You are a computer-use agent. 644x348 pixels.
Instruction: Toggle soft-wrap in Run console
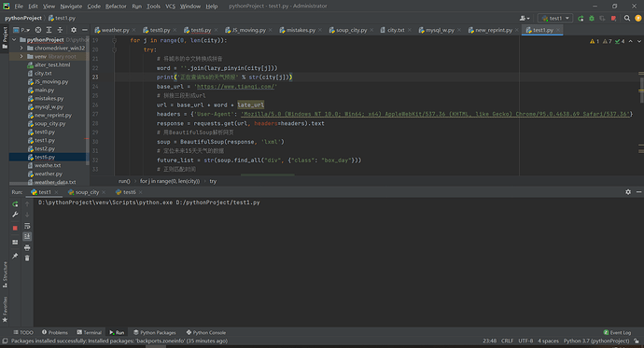pyautogui.click(x=27, y=226)
